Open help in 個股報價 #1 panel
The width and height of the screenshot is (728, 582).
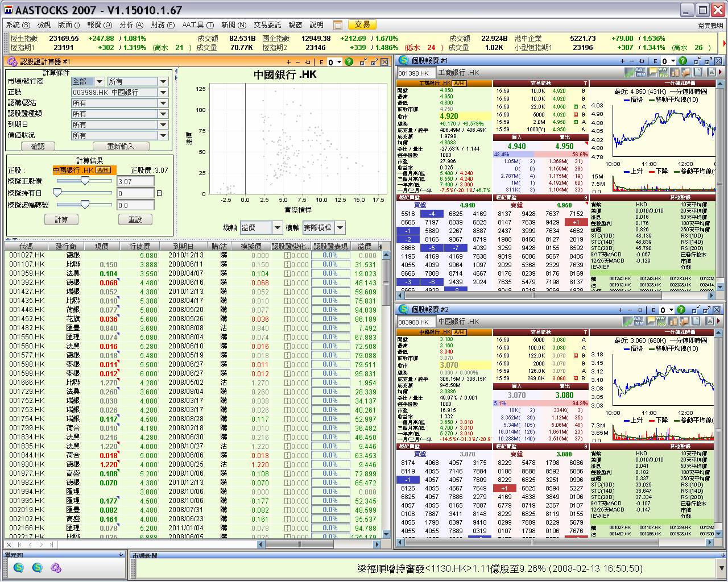click(682, 61)
